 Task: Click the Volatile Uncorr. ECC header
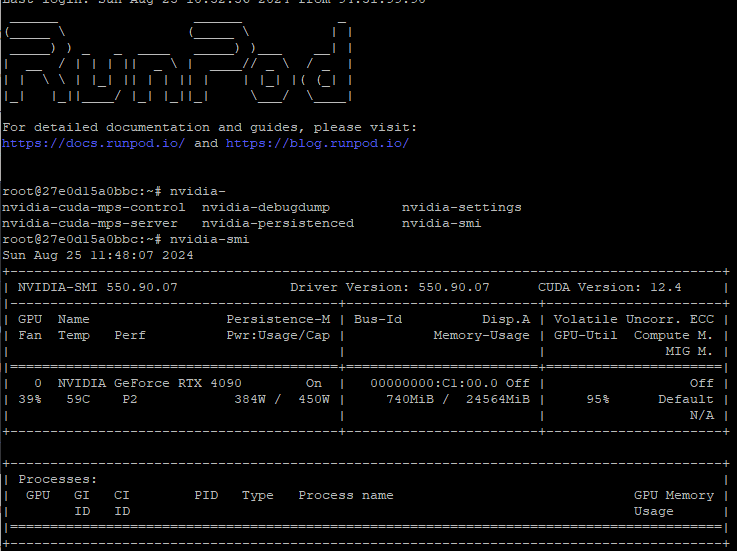tap(634, 319)
